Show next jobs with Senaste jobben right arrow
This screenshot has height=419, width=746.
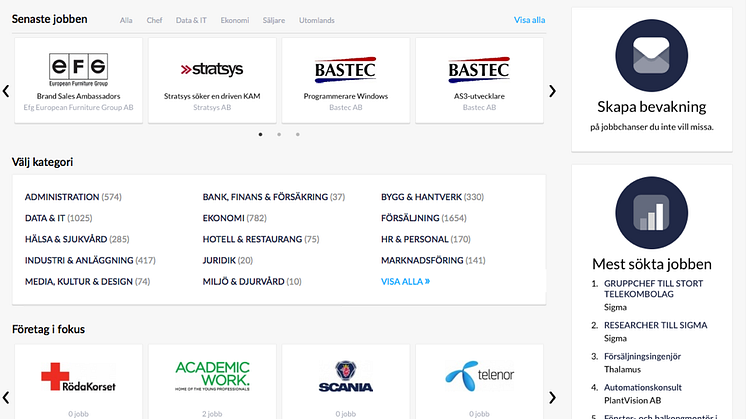click(x=552, y=91)
